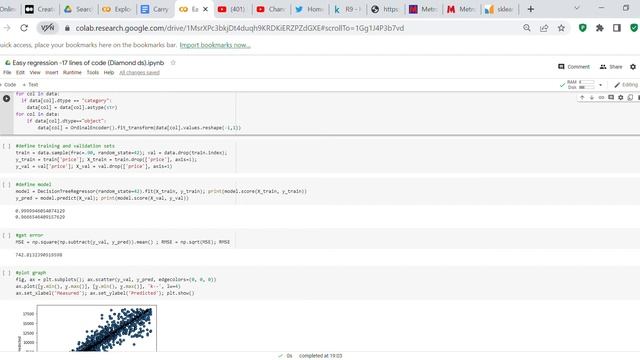Click the '#plot graph' comment line
The height and width of the screenshot is (360, 640).
(x=31, y=273)
